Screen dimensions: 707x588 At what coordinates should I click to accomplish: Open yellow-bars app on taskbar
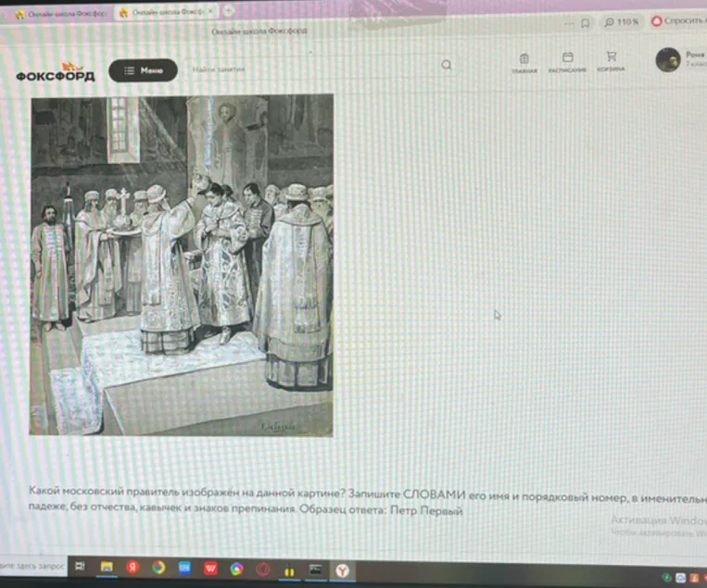click(289, 571)
